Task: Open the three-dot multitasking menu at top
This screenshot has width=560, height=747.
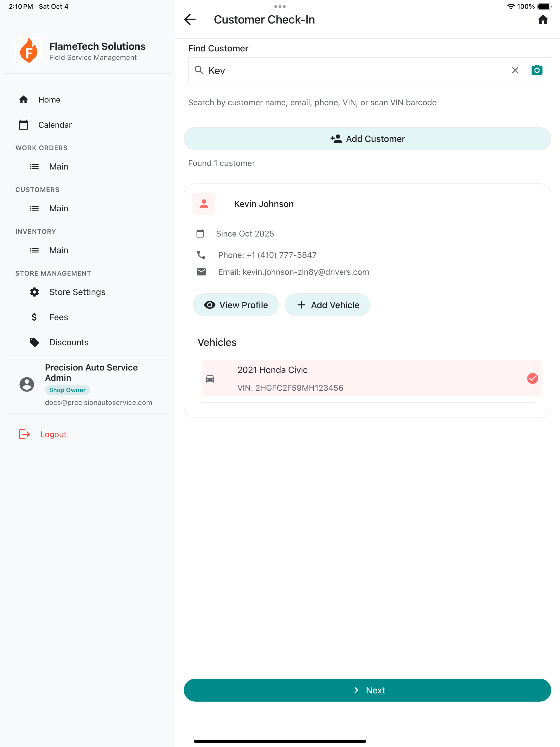Action: [280, 6]
